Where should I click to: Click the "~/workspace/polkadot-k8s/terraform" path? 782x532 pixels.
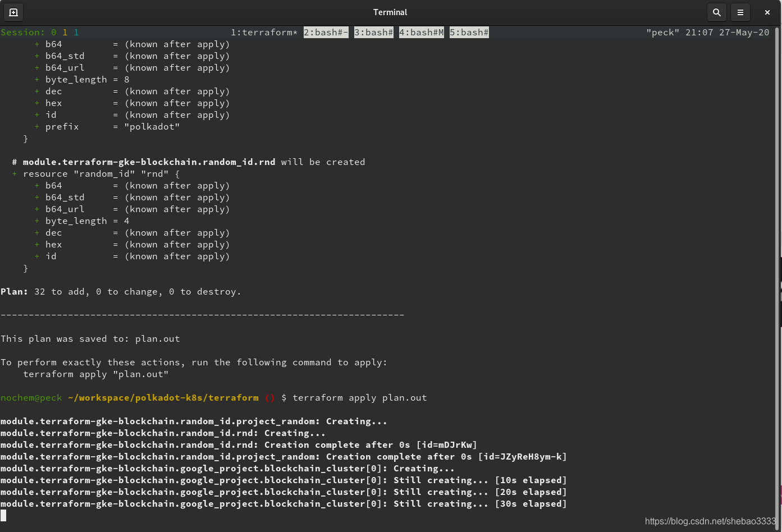(x=163, y=398)
